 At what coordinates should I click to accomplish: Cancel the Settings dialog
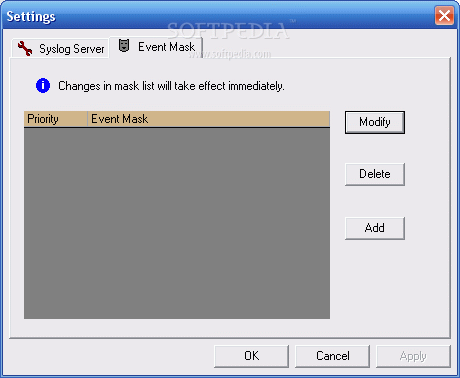[x=332, y=356]
